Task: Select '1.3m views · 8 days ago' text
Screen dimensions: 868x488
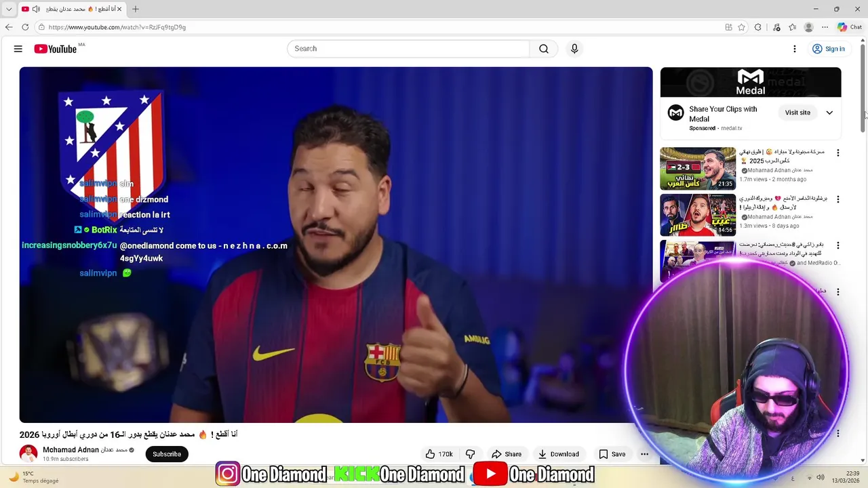Action: click(x=769, y=226)
